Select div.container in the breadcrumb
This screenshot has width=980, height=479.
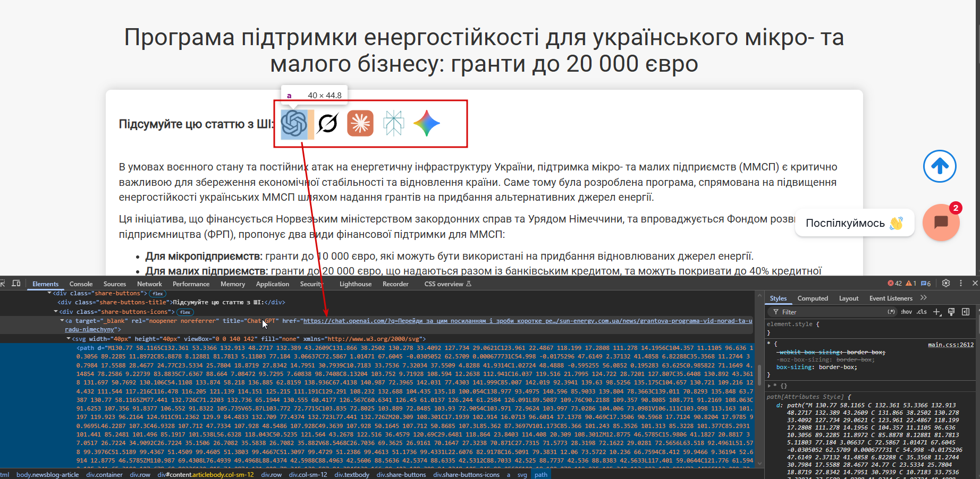[x=104, y=475]
